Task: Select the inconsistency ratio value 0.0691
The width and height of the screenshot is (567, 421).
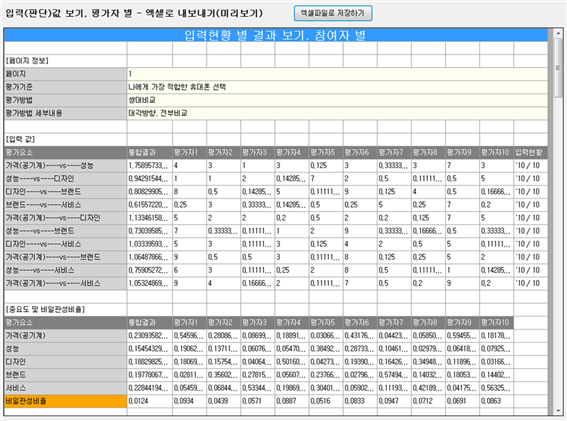Action: click(462, 401)
